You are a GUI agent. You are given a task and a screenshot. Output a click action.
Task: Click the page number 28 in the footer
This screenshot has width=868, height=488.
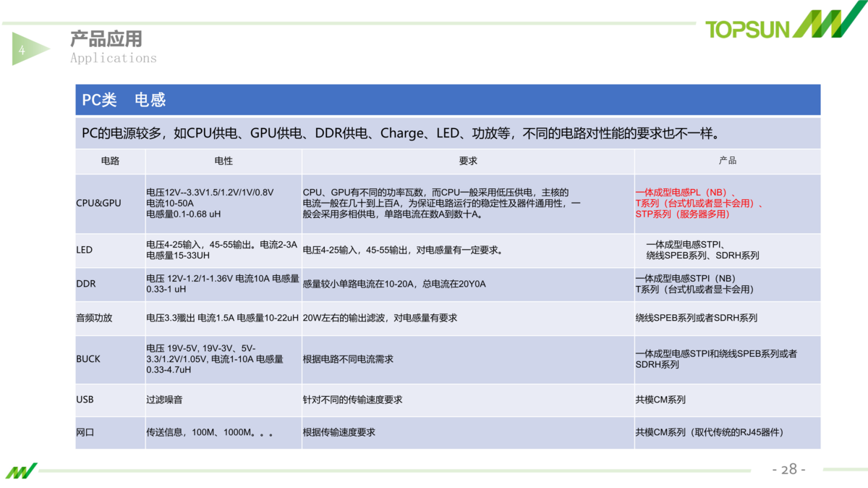tap(788, 469)
